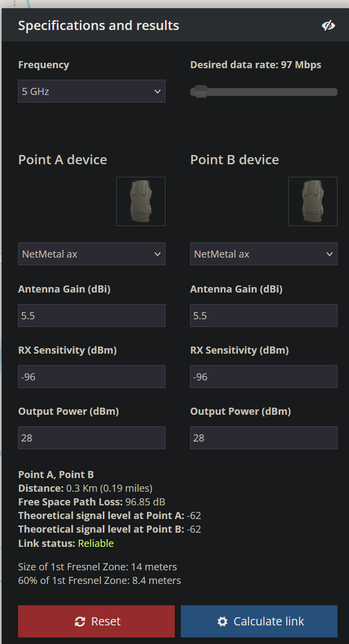Click Point A Output Power value 28

click(x=91, y=438)
